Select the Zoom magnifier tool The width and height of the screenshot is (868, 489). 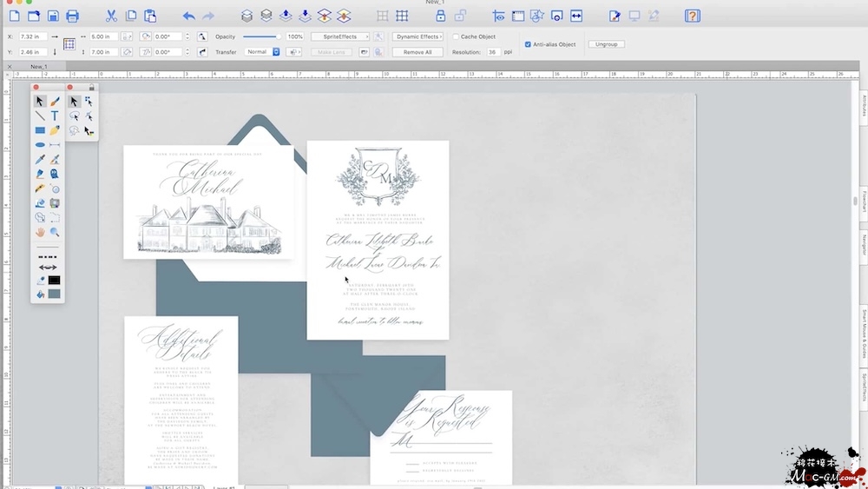click(x=55, y=233)
